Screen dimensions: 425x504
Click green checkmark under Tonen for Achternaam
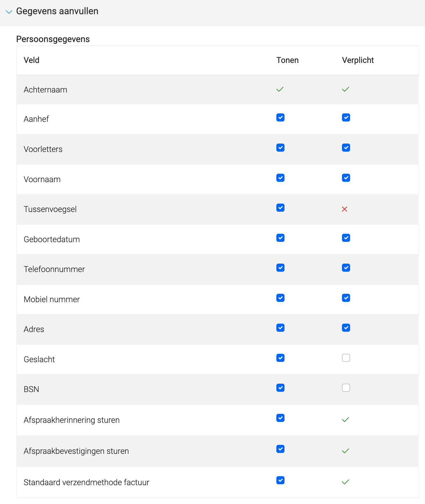click(280, 89)
